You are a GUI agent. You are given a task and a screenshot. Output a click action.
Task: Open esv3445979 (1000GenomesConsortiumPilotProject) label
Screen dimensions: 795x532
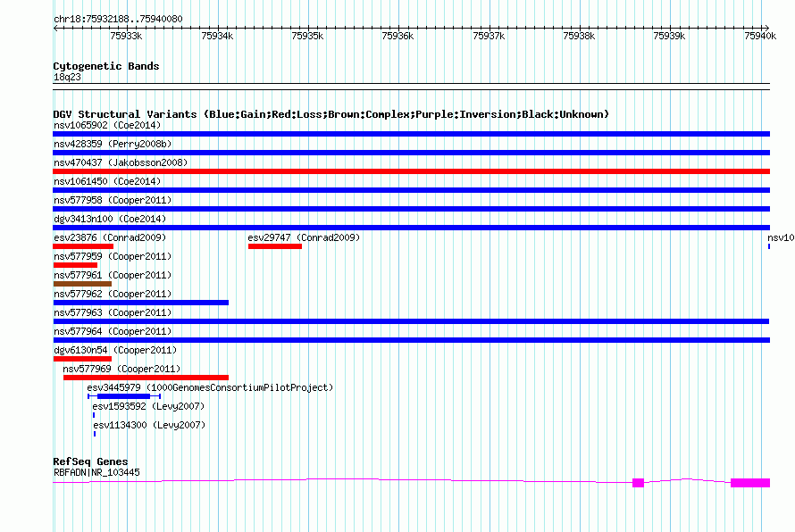210,387
